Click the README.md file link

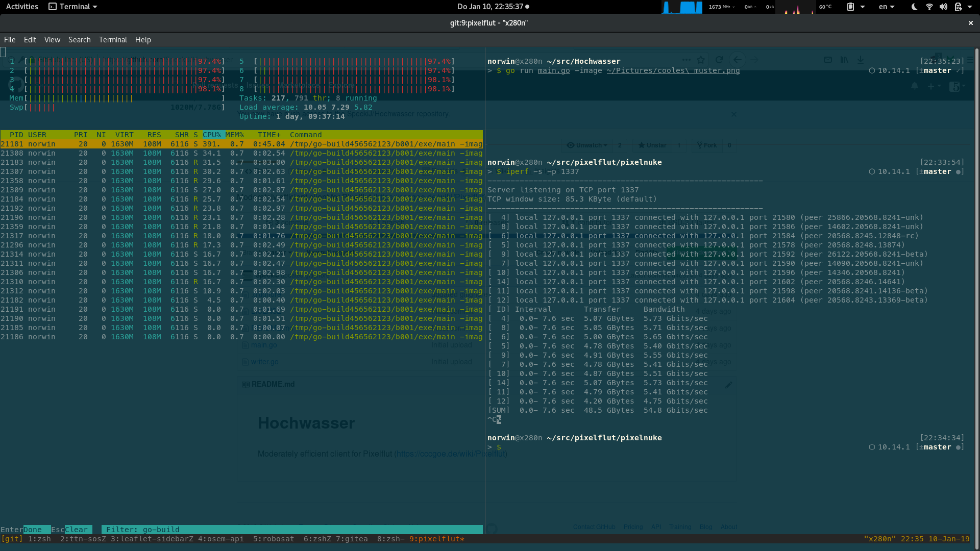(x=273, y=384)
